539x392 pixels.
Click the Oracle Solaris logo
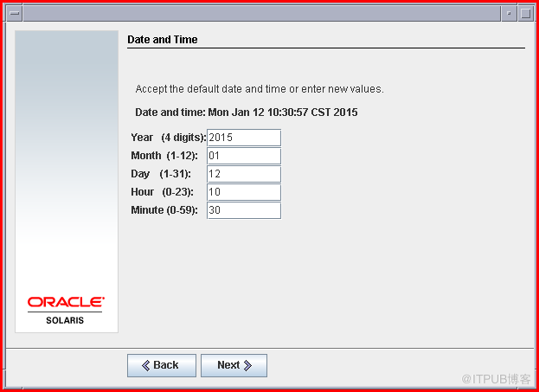point(65,311)
